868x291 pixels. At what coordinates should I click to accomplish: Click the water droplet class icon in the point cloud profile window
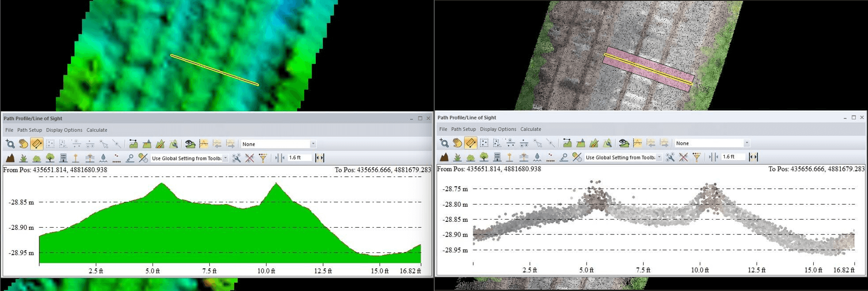(537, 157)
